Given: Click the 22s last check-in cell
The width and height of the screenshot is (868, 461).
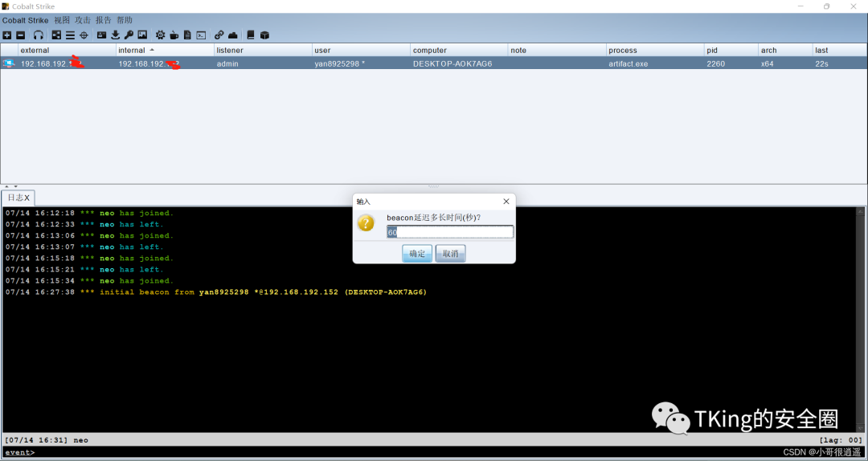Looking at the screenshot, I should pyautogui.click(x=840, y=63).
